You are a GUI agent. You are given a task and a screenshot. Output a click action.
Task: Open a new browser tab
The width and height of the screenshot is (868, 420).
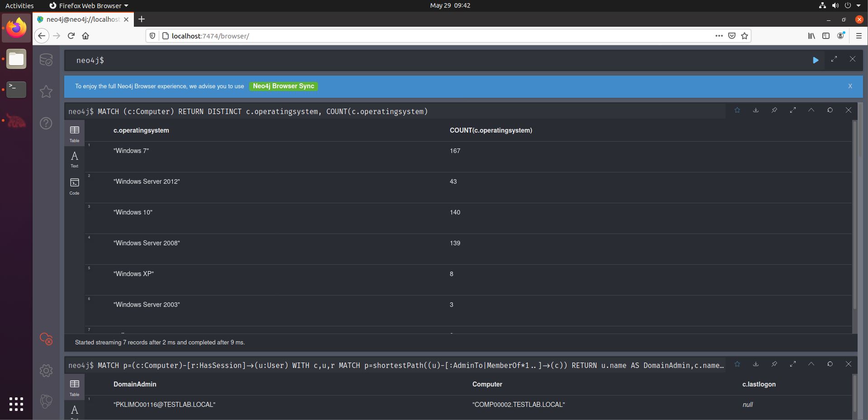pos(142,19)
